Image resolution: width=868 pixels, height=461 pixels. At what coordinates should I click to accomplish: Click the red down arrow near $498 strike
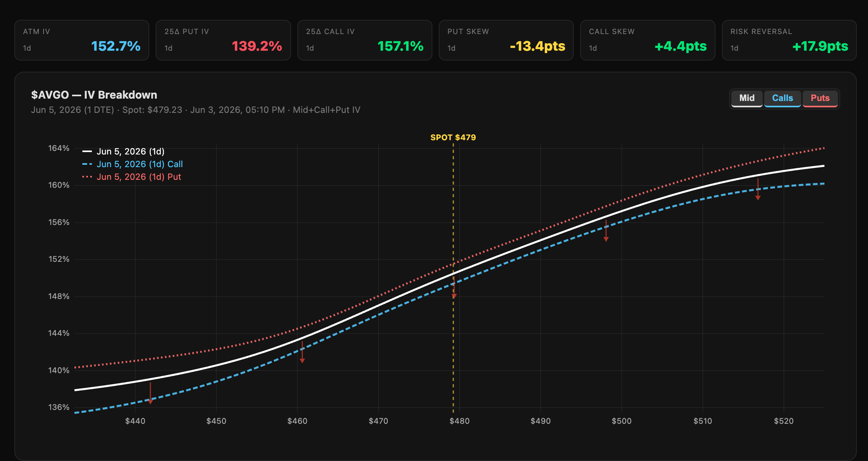pos(606,230)
